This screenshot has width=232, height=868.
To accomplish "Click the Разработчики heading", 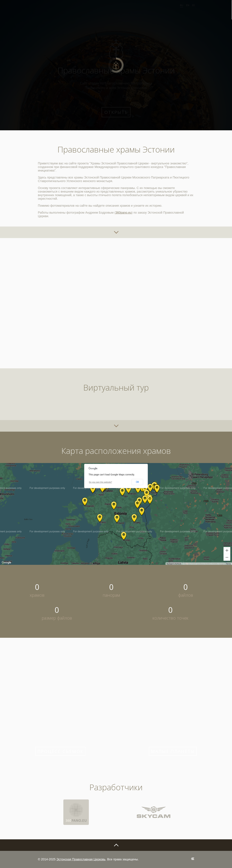I will (x=116, y=787).
